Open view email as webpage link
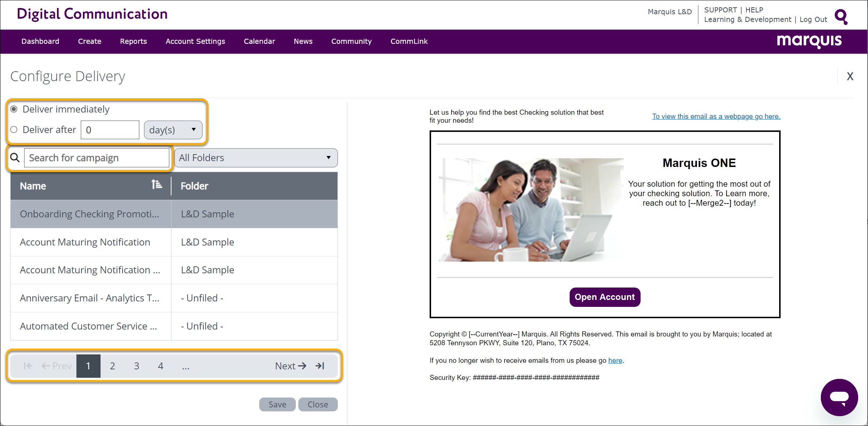Viewport: 868px width, 426px height. point(716,116)
